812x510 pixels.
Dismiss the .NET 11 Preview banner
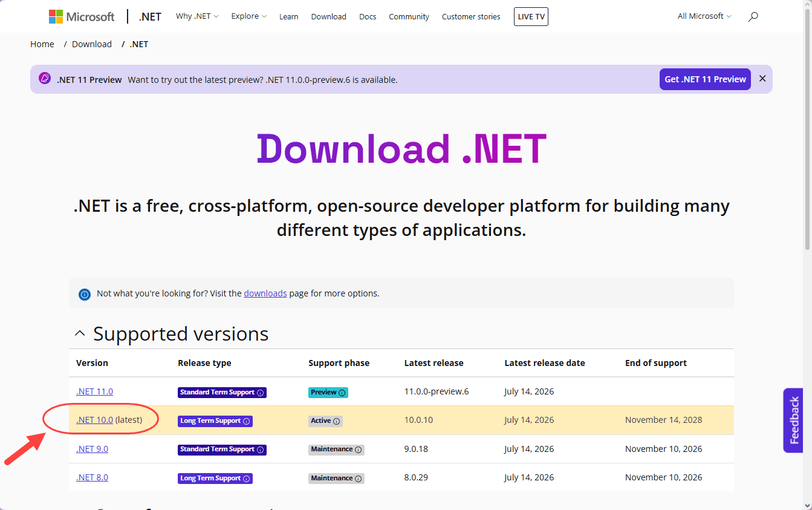tap(762, 79)
